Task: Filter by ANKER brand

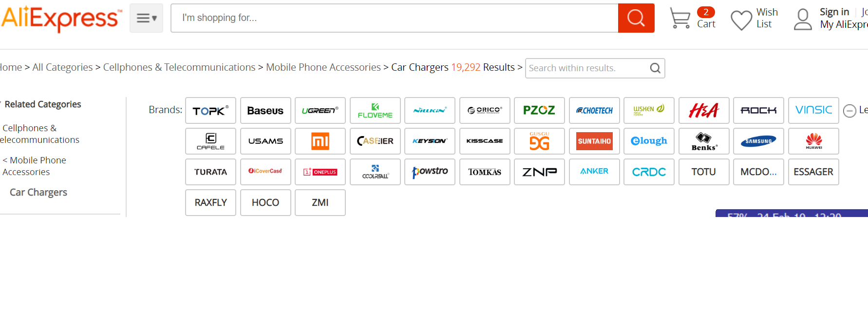Action: (x=594, y=172)
